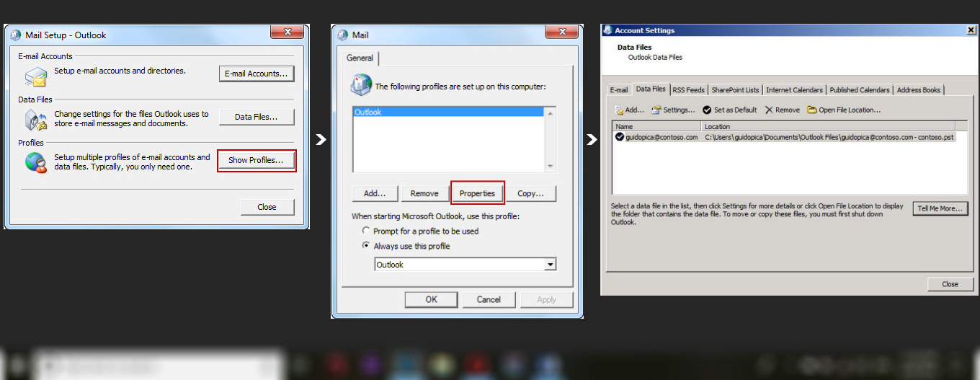Switch to General tab in Mail window
Image resolution: width=980 pixels, height=380 pixels.
[360, 58]
